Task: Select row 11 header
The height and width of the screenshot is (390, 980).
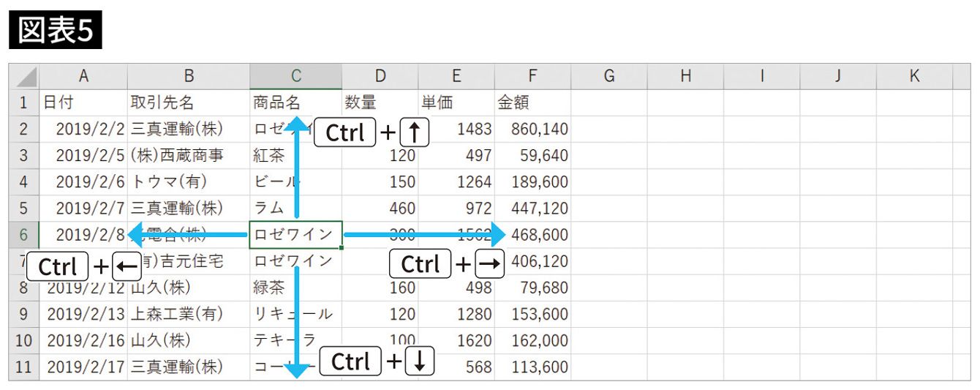Action: pyautogui.click(x=23, y=367)
